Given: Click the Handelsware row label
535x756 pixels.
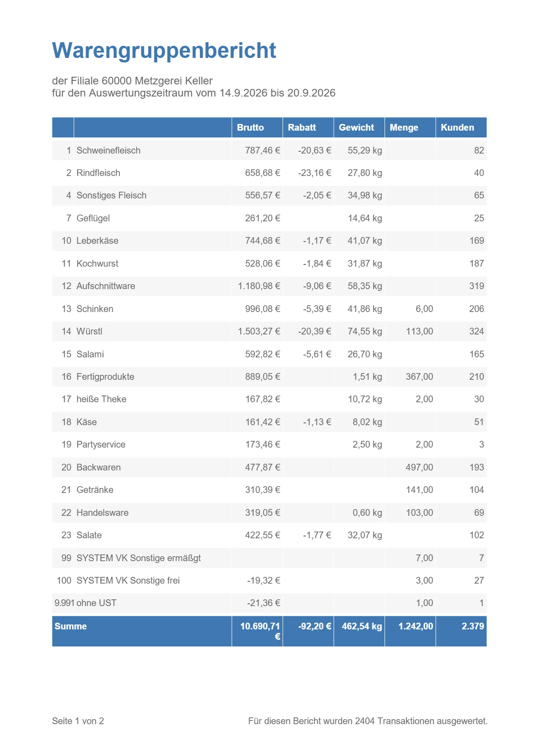Looking at the screenshot, I should coord(102,513).
